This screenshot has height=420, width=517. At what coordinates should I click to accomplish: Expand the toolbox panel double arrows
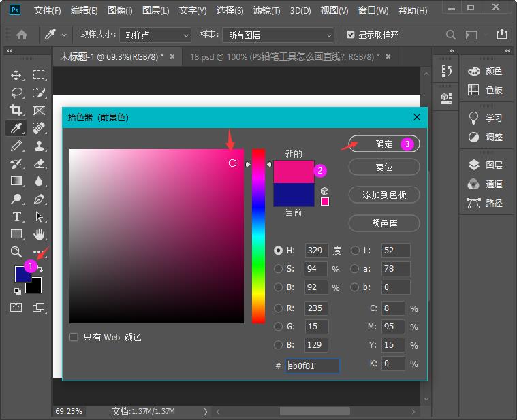[x=10, y=51]
